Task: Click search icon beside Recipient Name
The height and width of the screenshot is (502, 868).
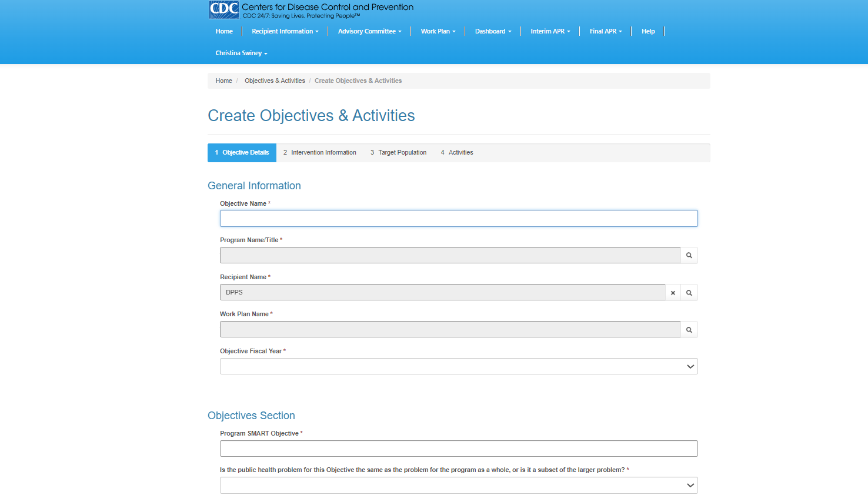Action: click(x=689, y=293)
